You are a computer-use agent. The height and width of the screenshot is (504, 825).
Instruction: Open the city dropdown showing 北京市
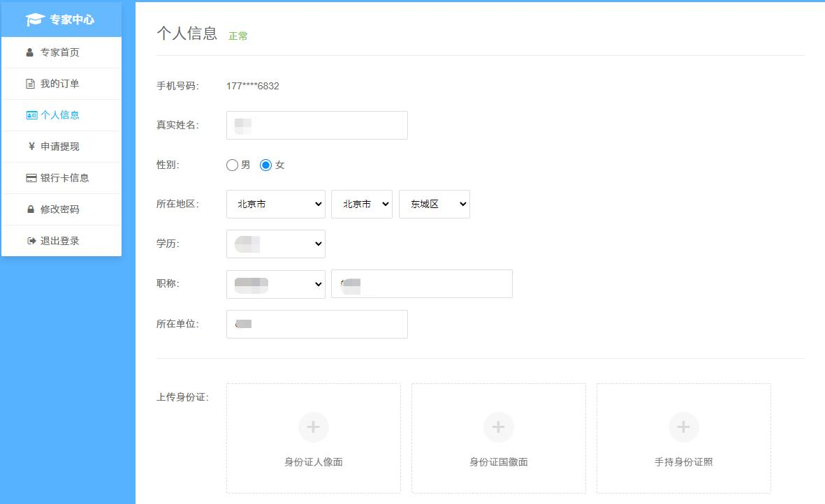(x=361, y=204)
